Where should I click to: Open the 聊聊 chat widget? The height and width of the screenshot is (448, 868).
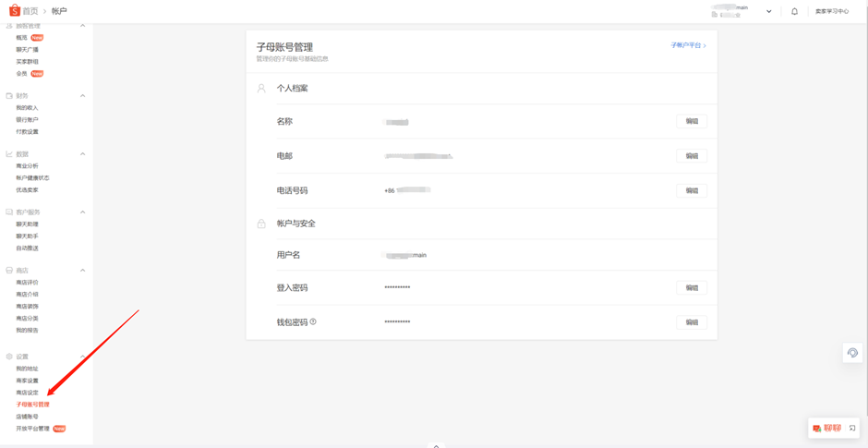(x=827, y=428)
